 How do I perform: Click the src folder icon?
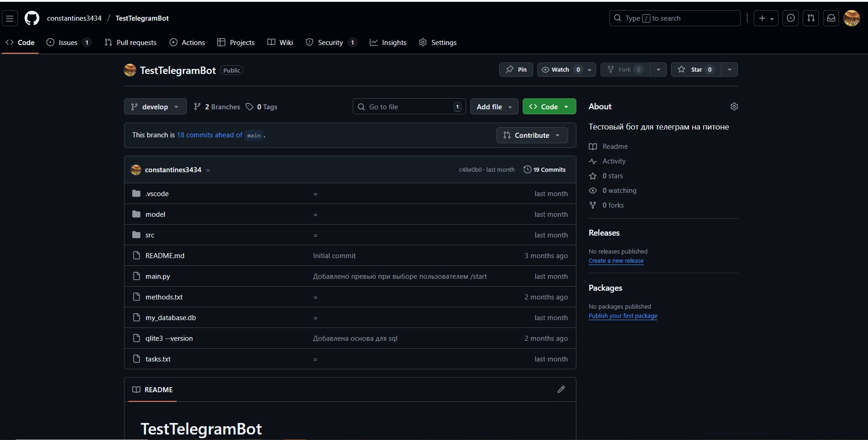click(136, 235)
